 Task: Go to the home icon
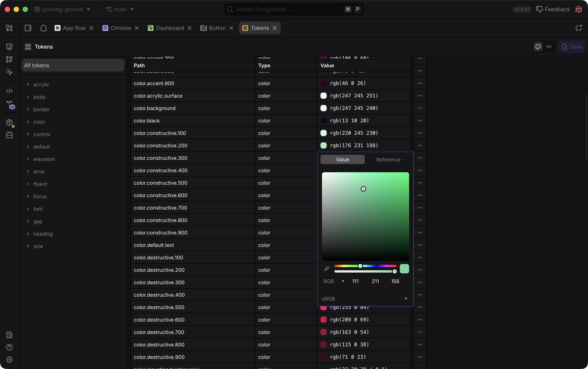(43, 28)
